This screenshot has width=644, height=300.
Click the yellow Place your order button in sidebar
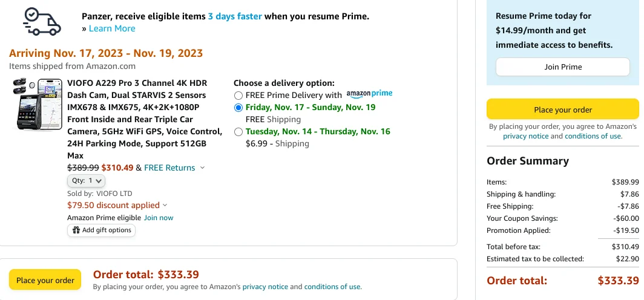pyautogui.click(x=563, y=110)
